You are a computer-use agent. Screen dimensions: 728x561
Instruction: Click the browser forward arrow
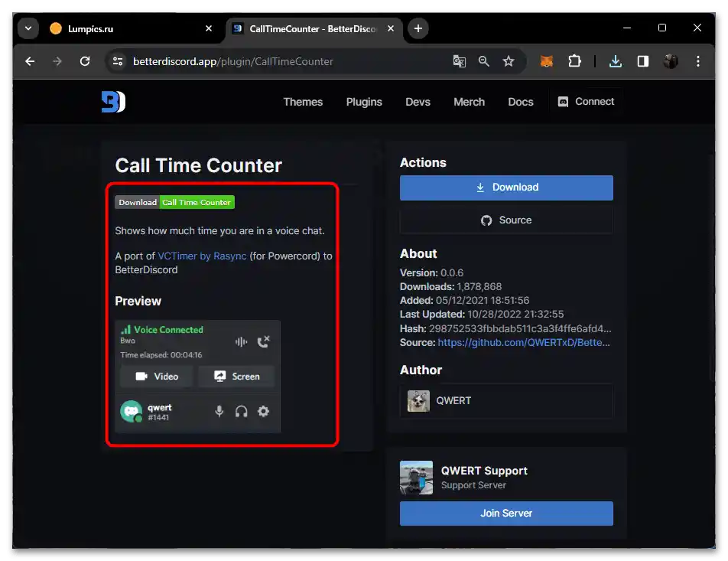[57, 61]
